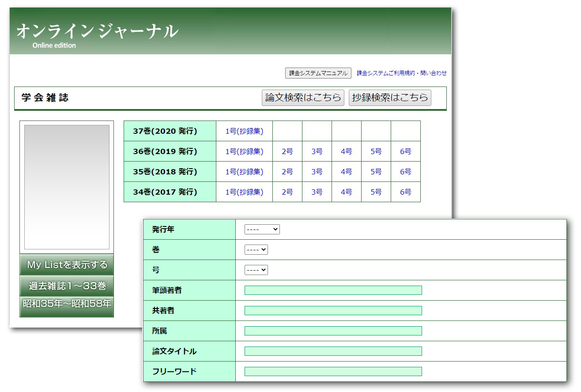Click the 論文検索はこちら button
The image size is (581, 392).
click(x=303, y=98)
